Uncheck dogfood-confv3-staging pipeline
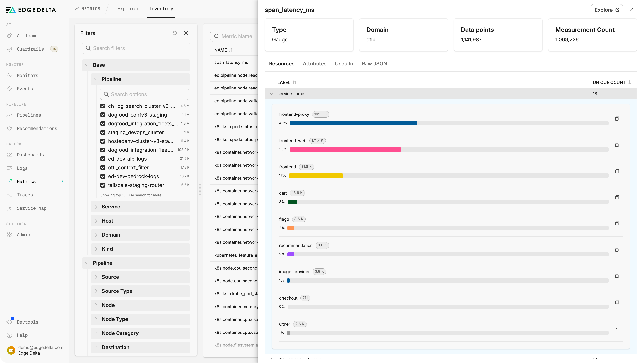644x363 pixels. click(103, 115)
